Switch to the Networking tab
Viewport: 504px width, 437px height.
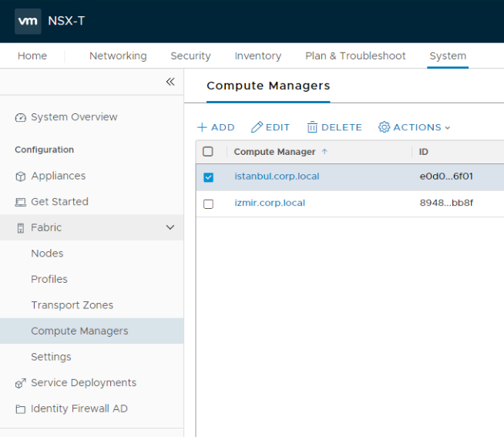118,55
